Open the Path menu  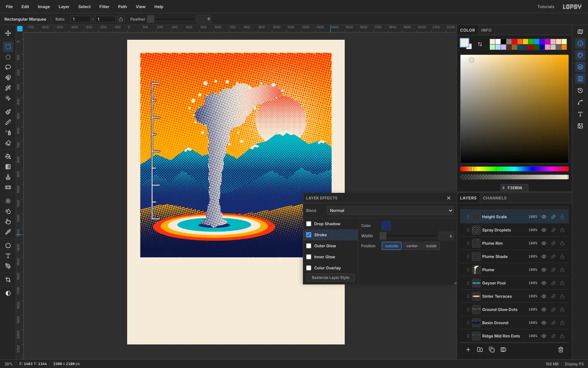[122, 7]
